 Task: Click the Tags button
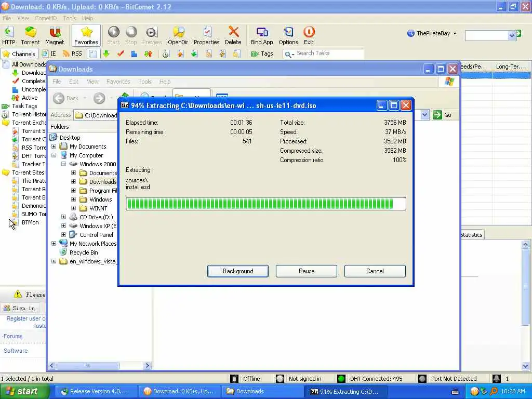(x=262, y=54)
